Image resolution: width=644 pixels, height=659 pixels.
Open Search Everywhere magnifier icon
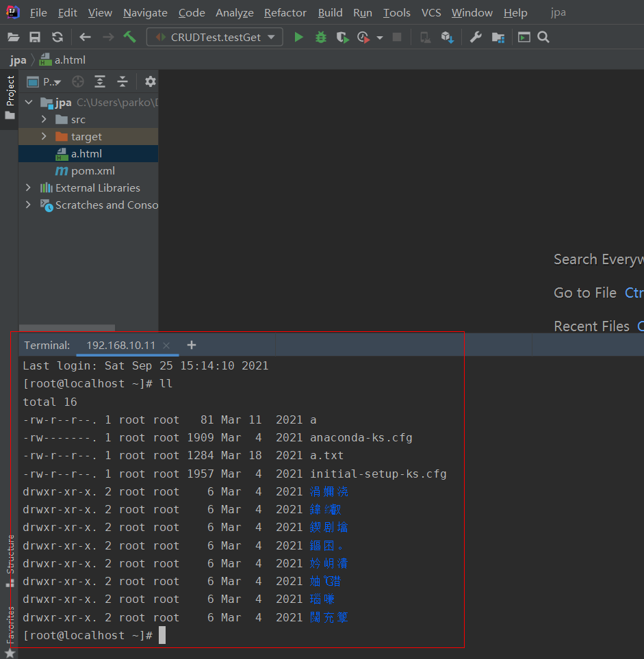pos(543,38)
